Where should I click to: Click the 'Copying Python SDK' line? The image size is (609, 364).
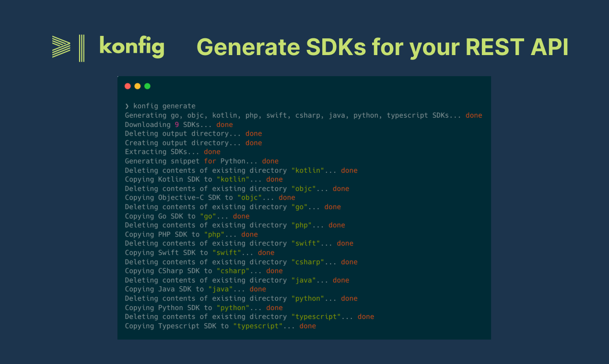(204, 307)
